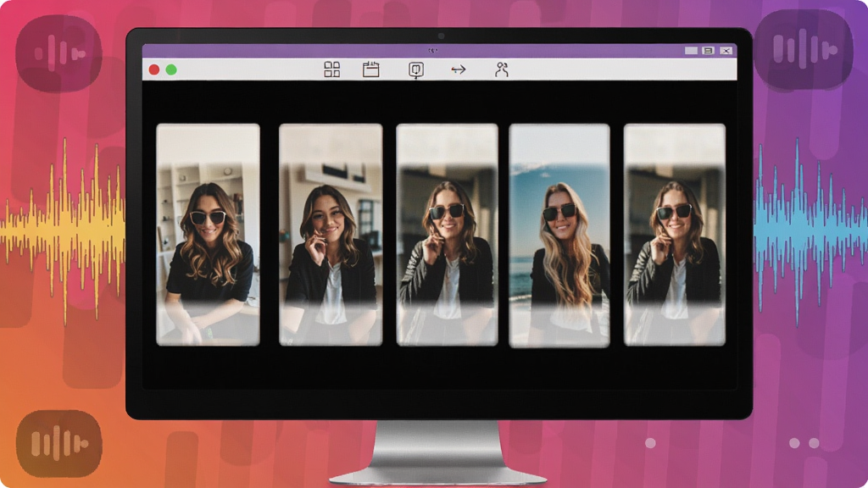Click the top-left audio waveform badge

coord(58,53)
